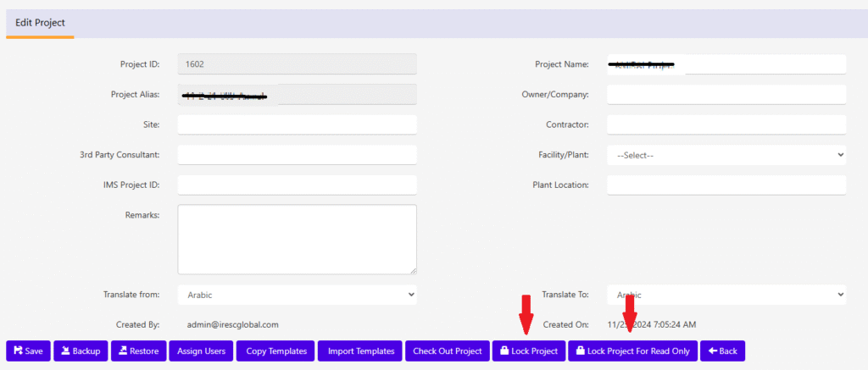The image size is (868, 370).
Task: Open the Facility/Plant dropdown
Action: click(x=726, y=155)
